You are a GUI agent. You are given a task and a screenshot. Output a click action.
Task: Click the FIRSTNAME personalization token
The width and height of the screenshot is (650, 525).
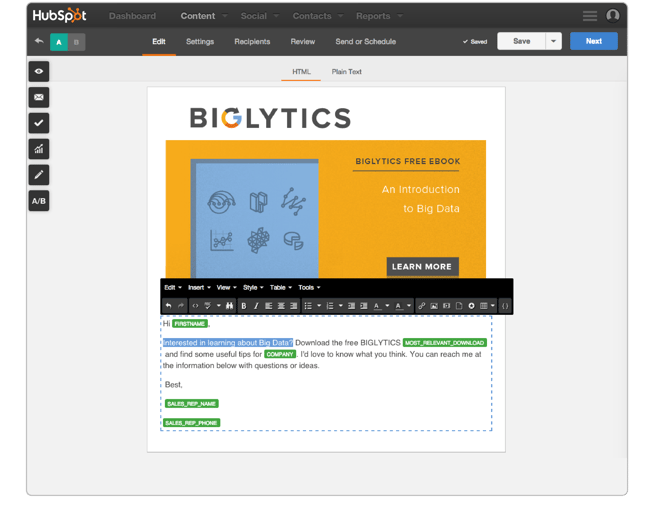coord(190,323)
